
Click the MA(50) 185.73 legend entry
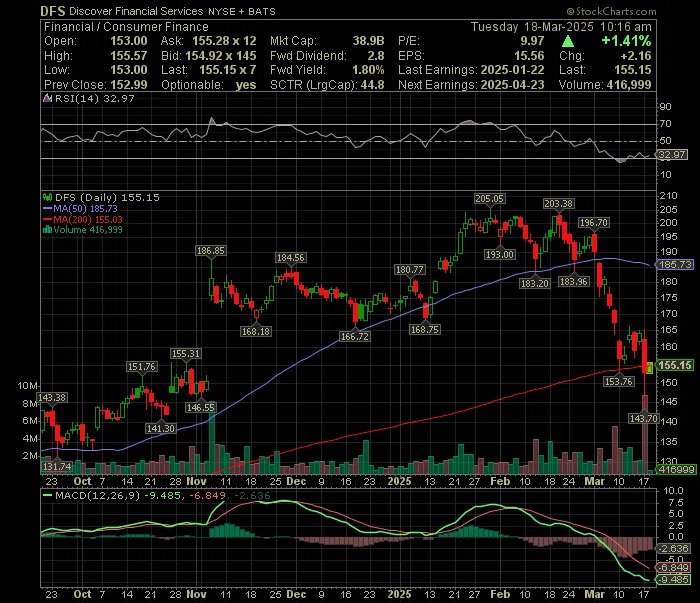pyautogui.click(x=85, y=208)
